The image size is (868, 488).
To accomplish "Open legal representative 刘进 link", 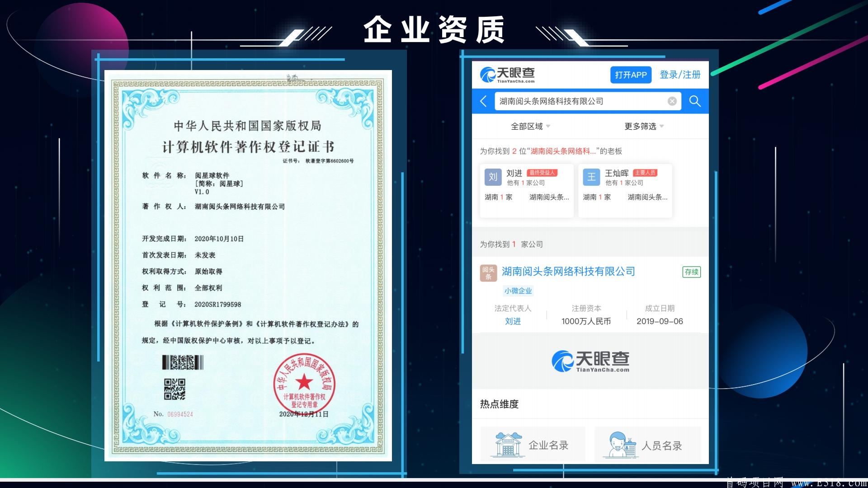I will 513,321.
